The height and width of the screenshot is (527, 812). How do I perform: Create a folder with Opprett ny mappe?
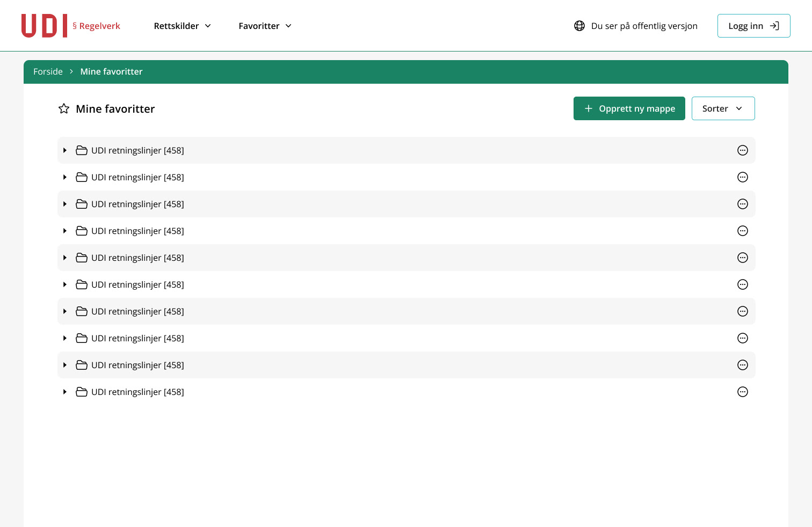pos(629,108)
